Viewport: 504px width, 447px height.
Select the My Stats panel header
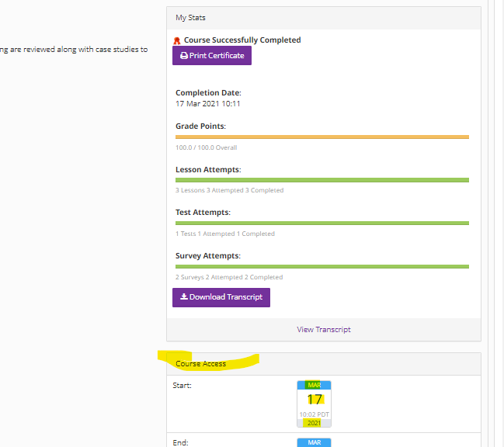[324, 17]
